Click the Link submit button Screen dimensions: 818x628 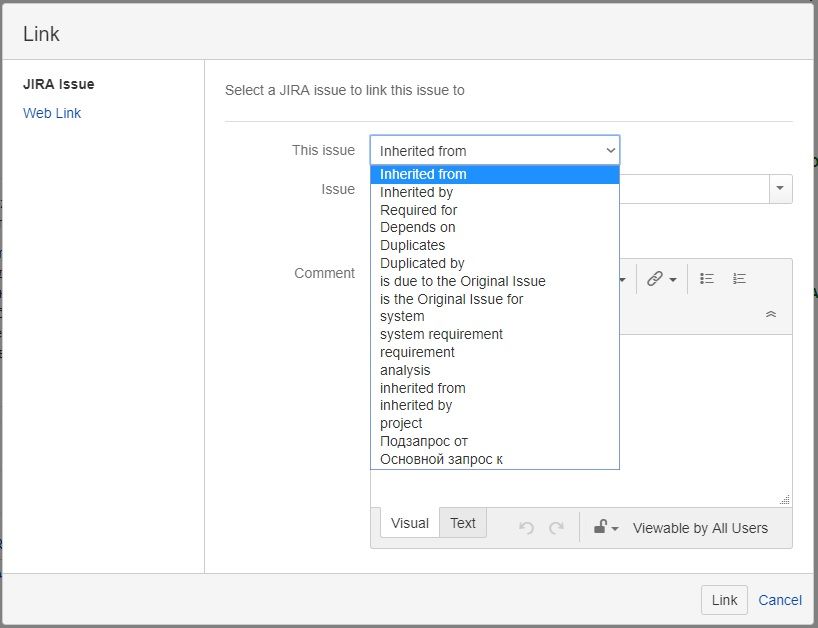click(x=724, y=600)
